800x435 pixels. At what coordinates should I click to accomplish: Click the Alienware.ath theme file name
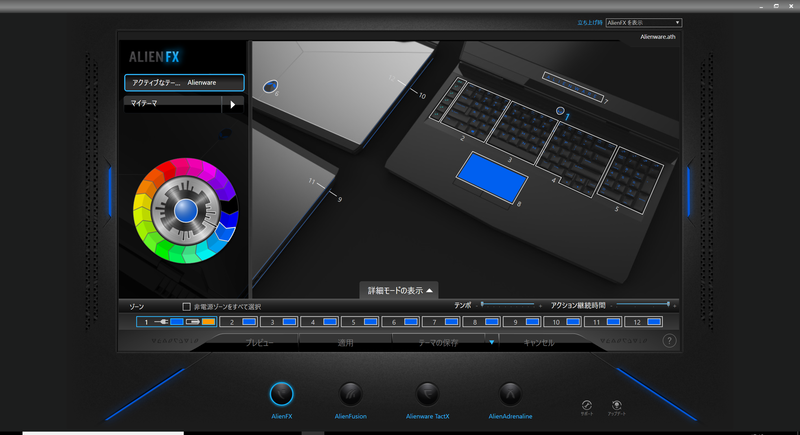click(x=658, y=37)
